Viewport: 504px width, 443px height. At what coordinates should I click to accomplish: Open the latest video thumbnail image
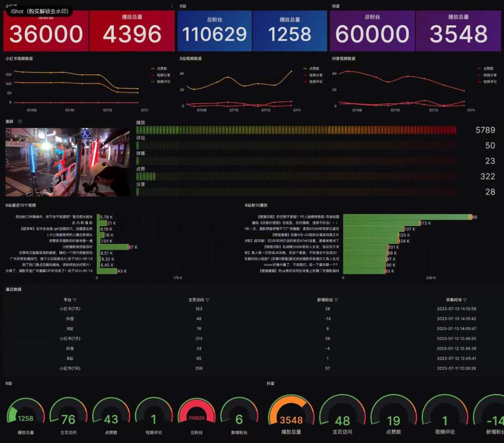[x=68, y=162]
